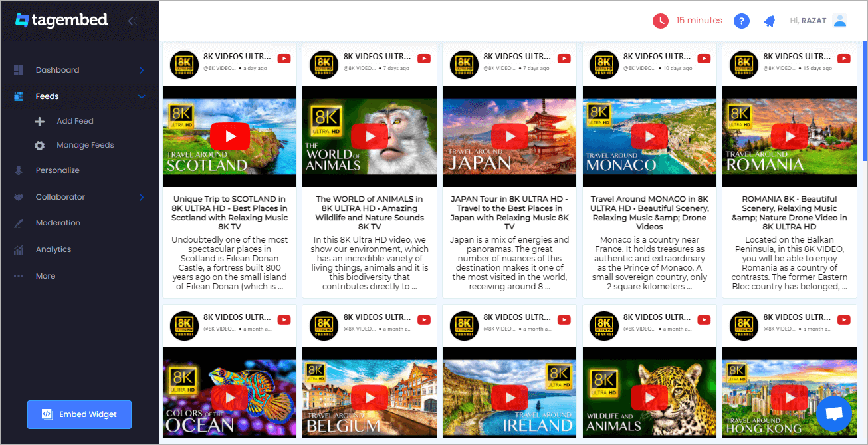
Task: Click the YouTube icon on the Hong Kong card
Action: pos(844,319)
